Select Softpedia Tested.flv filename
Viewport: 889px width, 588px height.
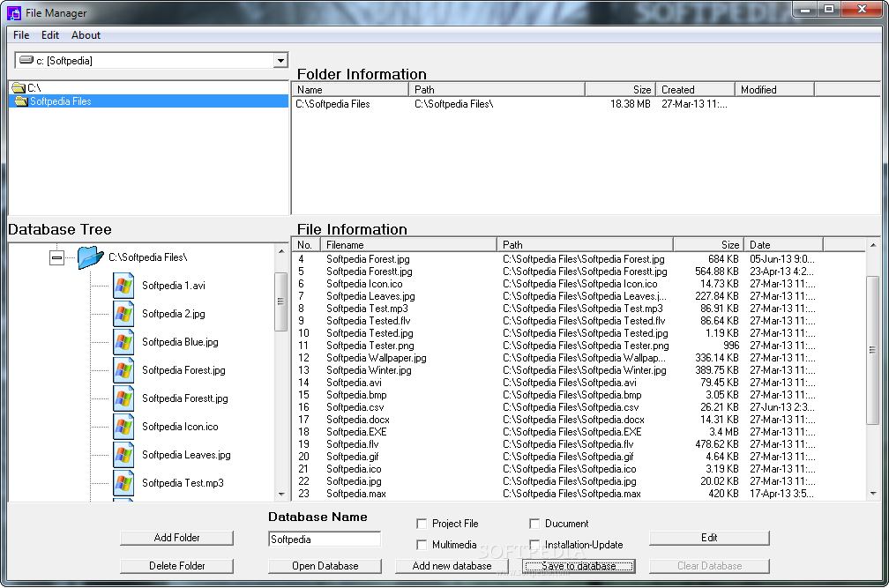tap(369, 321)
